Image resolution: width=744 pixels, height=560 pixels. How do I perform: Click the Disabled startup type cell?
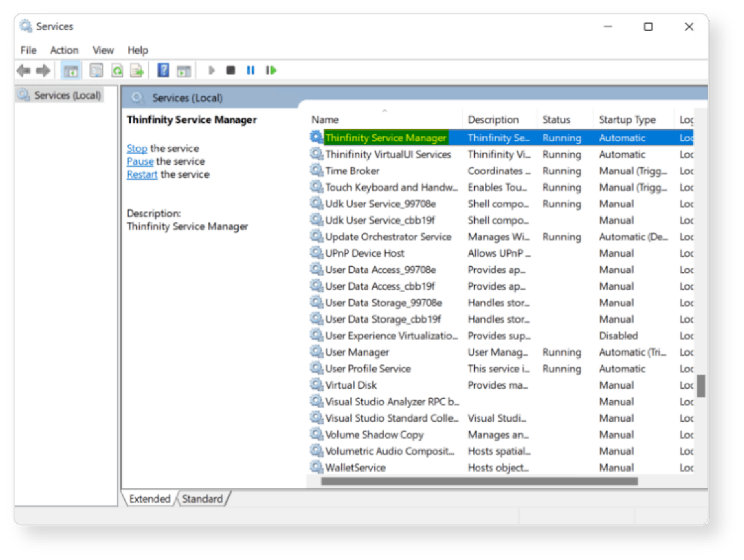point(618,336)
